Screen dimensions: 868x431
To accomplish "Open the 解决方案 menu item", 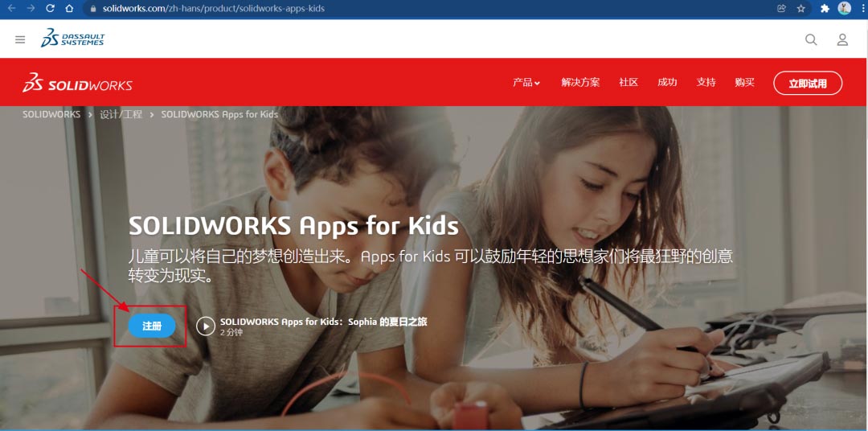I will tap(580, 83).
